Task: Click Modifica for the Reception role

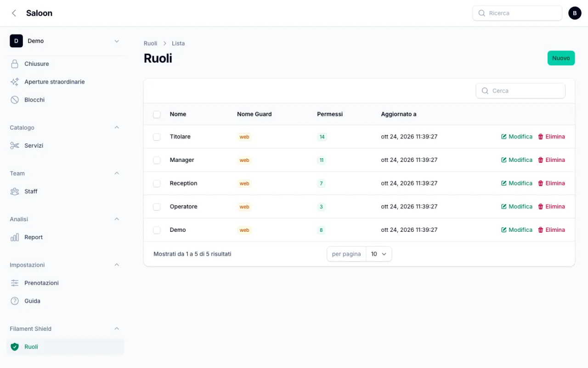Action: [517, 183]
